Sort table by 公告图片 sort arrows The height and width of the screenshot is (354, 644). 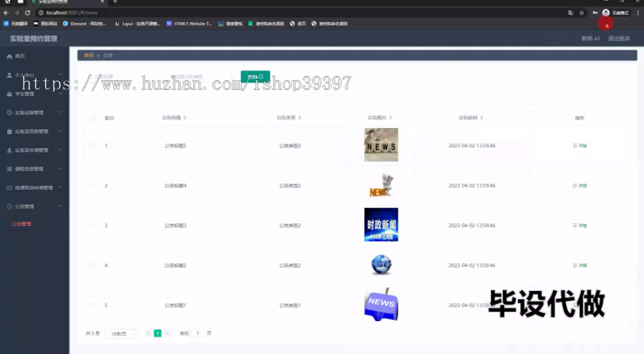[391, 118]
